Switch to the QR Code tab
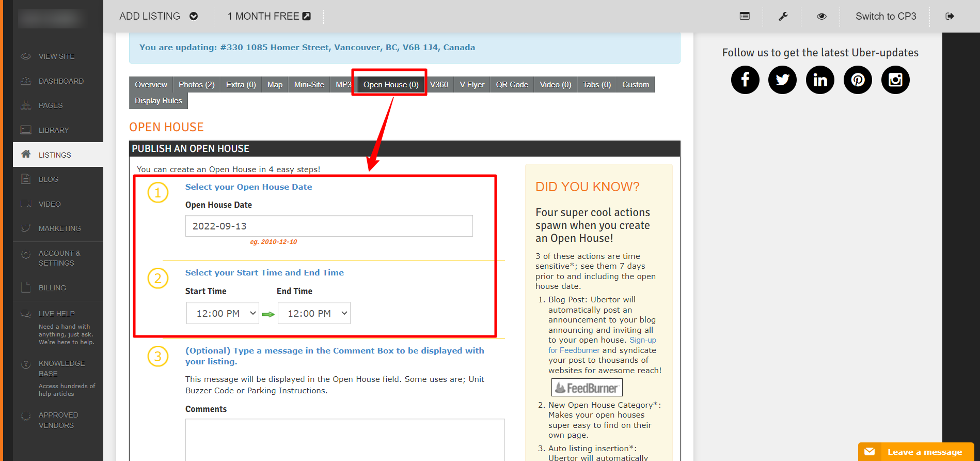 512,85
